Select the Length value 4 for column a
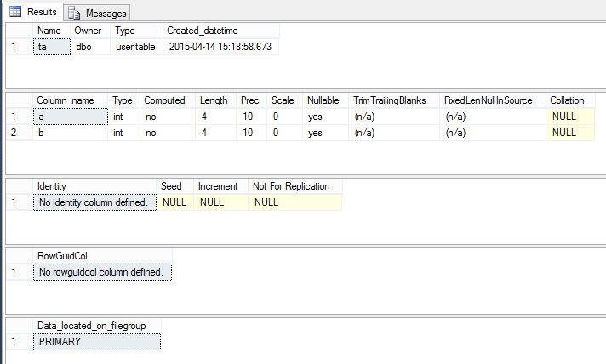Screen dimensions: 606x364 (x=215, y=117)
